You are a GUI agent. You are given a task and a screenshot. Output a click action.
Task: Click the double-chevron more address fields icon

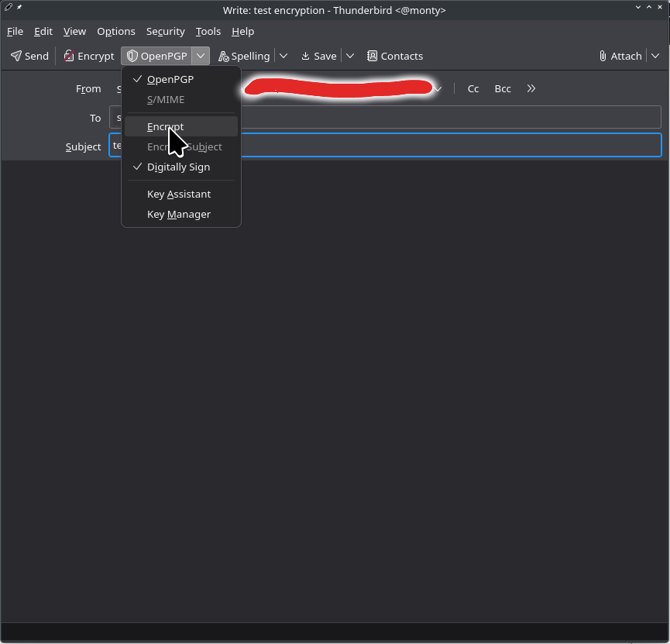(531, 88)
